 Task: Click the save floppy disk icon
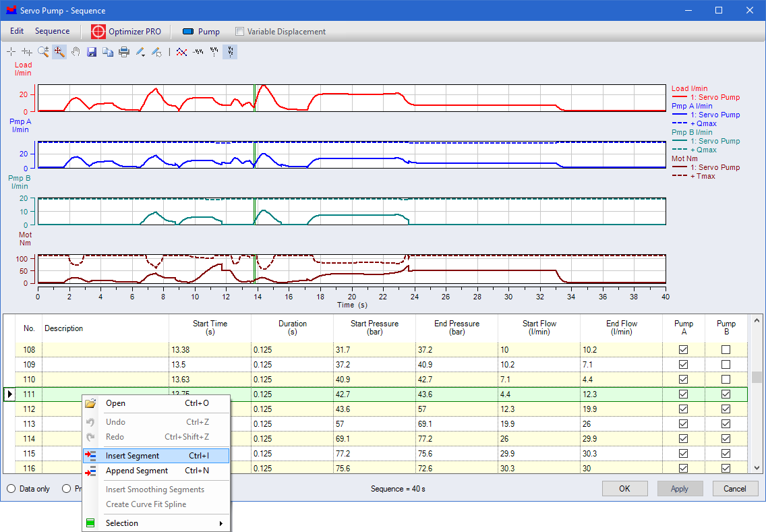pyautogui.click(x=92, y=52)
